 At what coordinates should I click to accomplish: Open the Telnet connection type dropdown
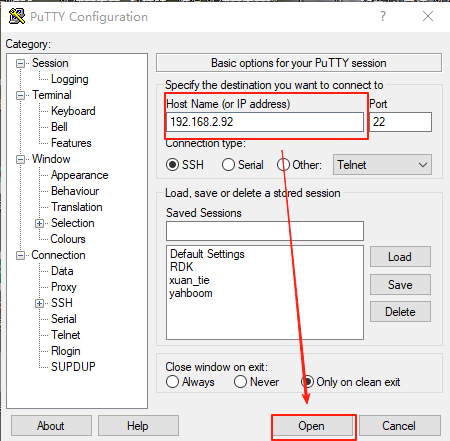click(x=382, y=165)
